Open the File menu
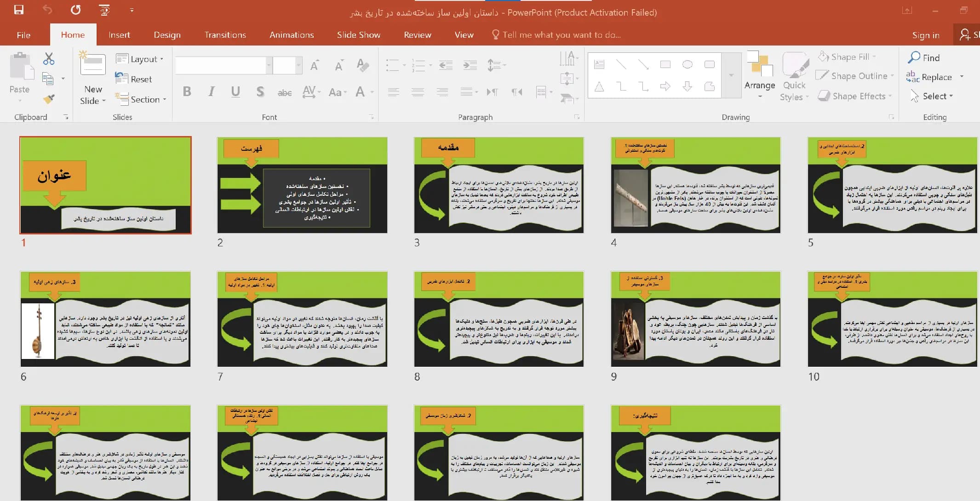The height and width of the screenshot is (501, 980). tap(23, 35)
